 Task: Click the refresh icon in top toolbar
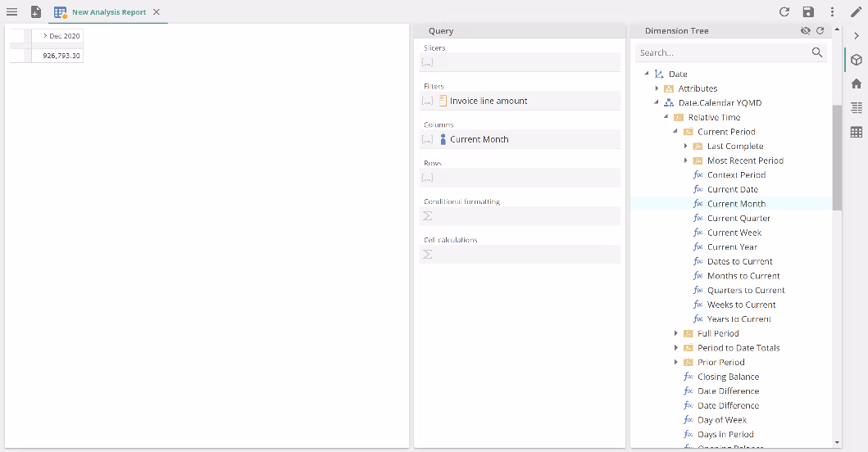click(x=784, y=12)
